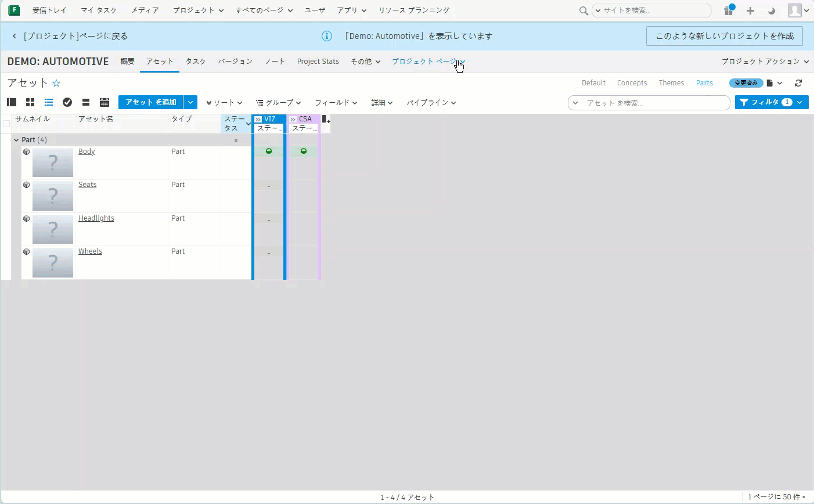
Task: Open the page document icon menu
Action: tap(774, 83)
